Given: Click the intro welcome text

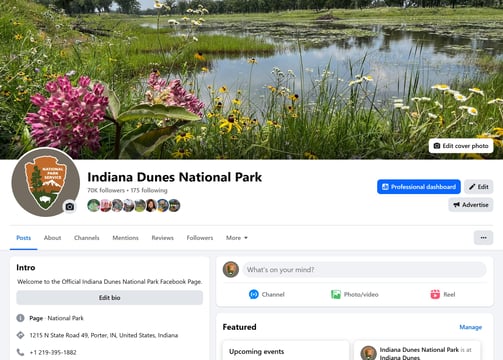Looking at the screenshot, I should (x=109, y=282).
